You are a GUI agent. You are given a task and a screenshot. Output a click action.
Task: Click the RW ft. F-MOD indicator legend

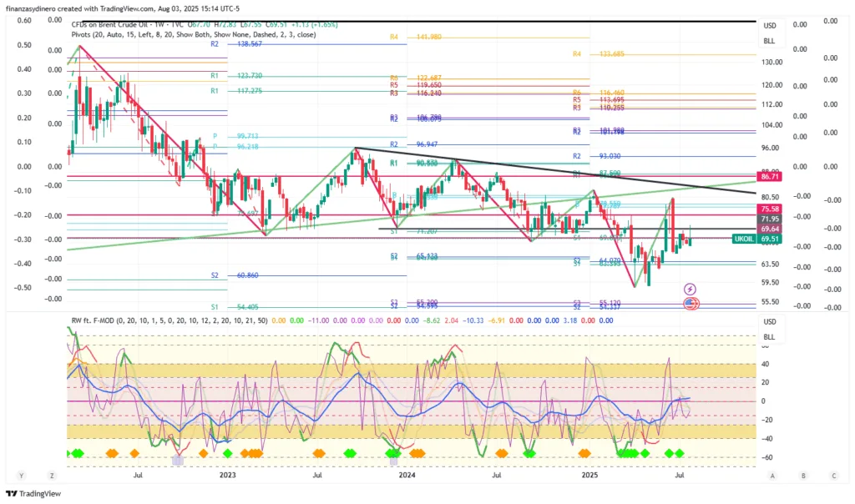click(x=169, y=320)
